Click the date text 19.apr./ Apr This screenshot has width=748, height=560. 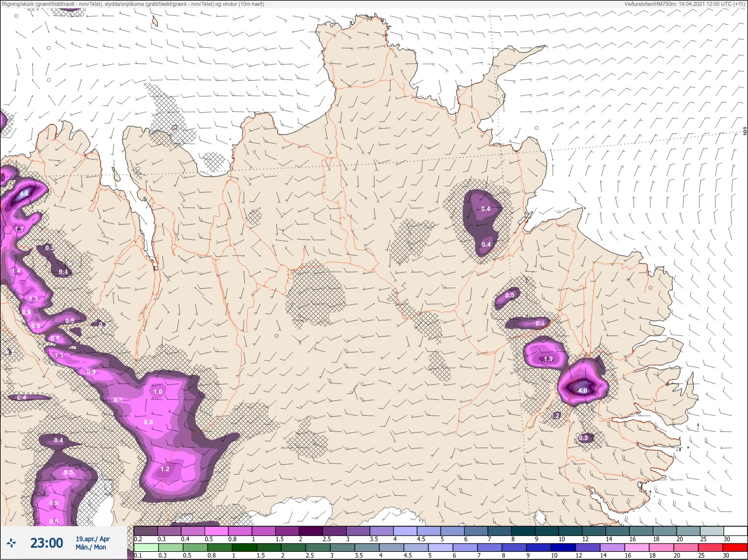tap(92, 539)
